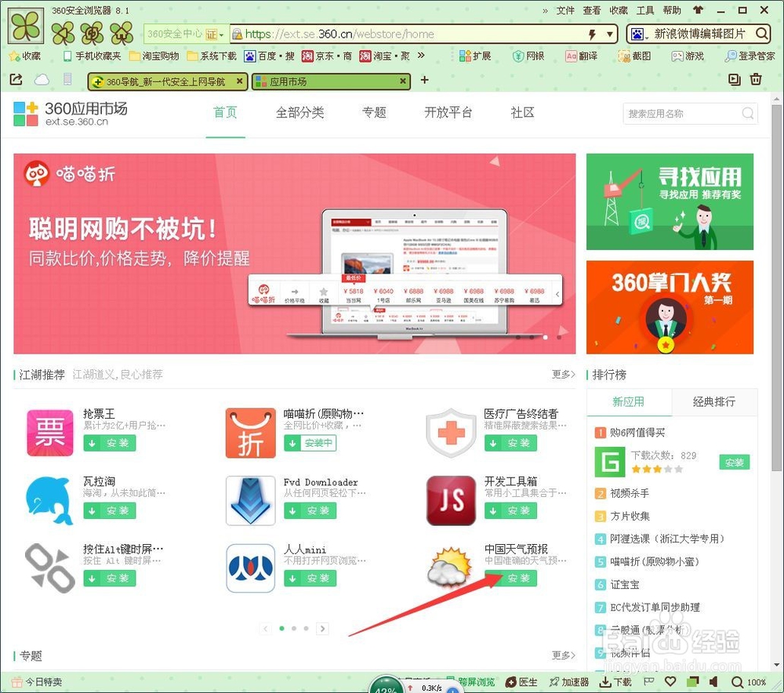Open the 工具 menu
This screenshot has height=693, width=784.
pyautogui.click(x=645, y=10)
